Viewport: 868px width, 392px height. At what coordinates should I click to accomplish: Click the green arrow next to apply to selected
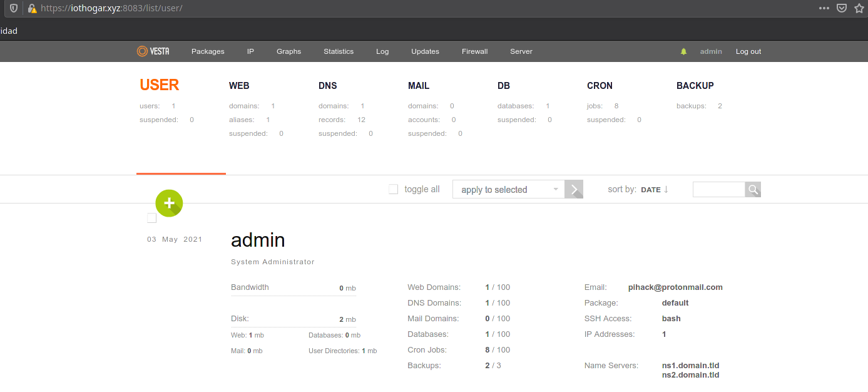pos(574,189)
